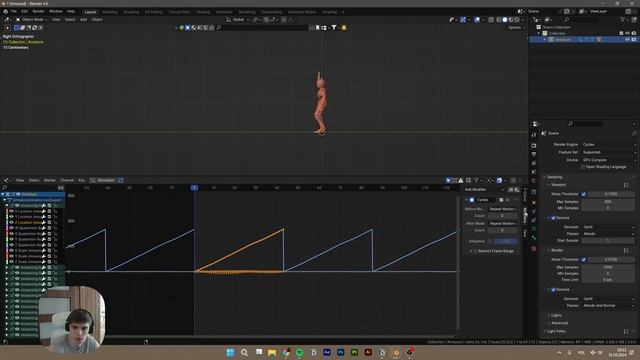Open graph editor Channel menu
This screenshot has height=360, width=640.
pyautogui.click(x=67, y=180)
